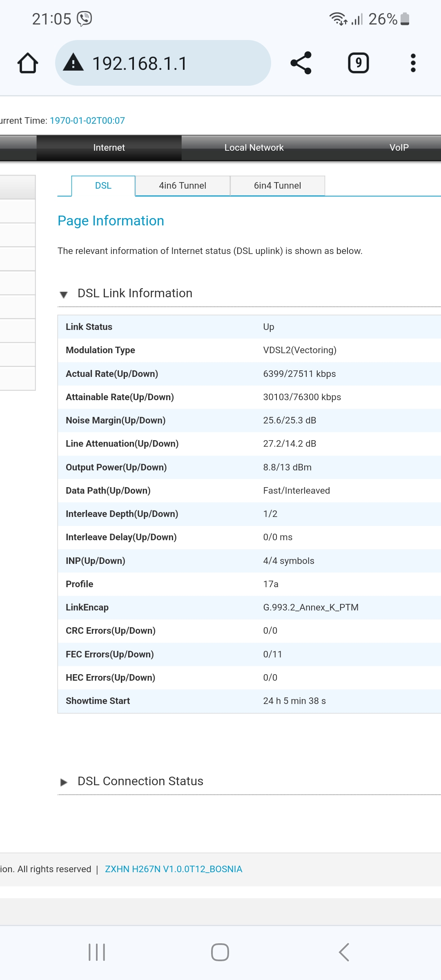Tap the browser home icon
The width and height of the screenshot is (441, 980).
28,63
